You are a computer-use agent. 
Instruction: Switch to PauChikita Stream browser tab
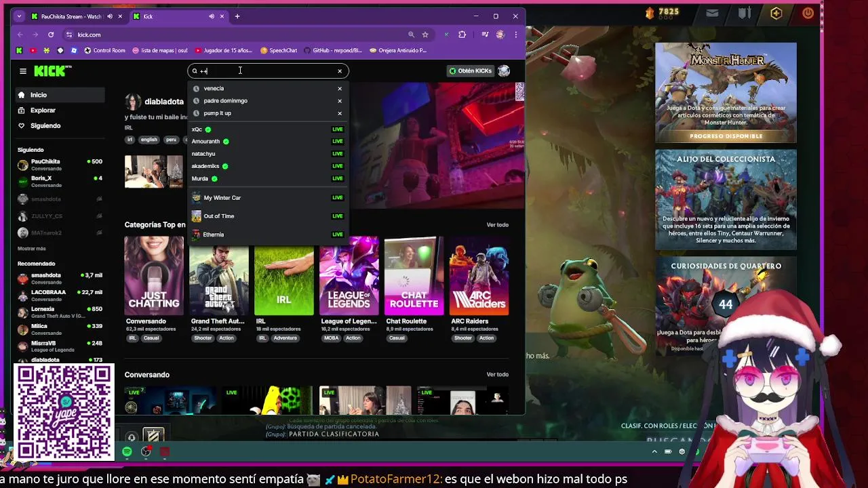71,16
